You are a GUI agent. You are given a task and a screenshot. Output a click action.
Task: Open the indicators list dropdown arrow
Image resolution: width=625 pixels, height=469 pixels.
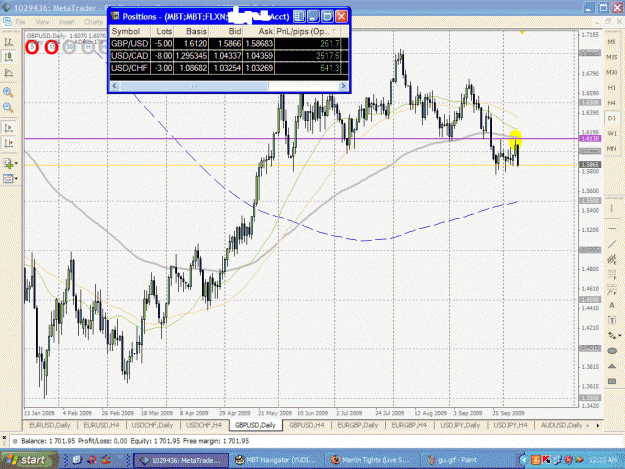tap(16, 163)
